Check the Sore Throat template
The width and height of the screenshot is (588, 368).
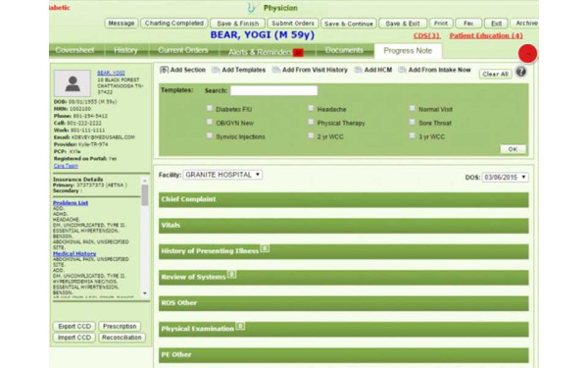click(x=413, y=122)
